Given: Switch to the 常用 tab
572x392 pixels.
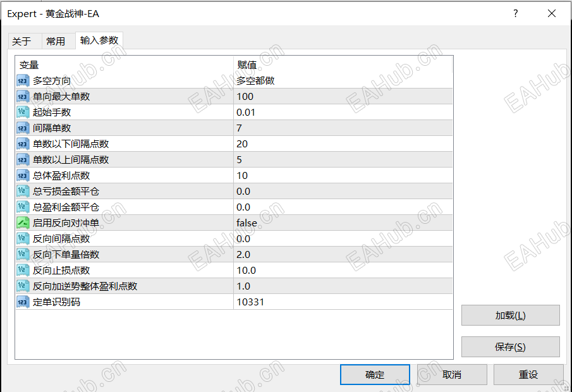Looking at the screenshot, I should pos(57,40).
